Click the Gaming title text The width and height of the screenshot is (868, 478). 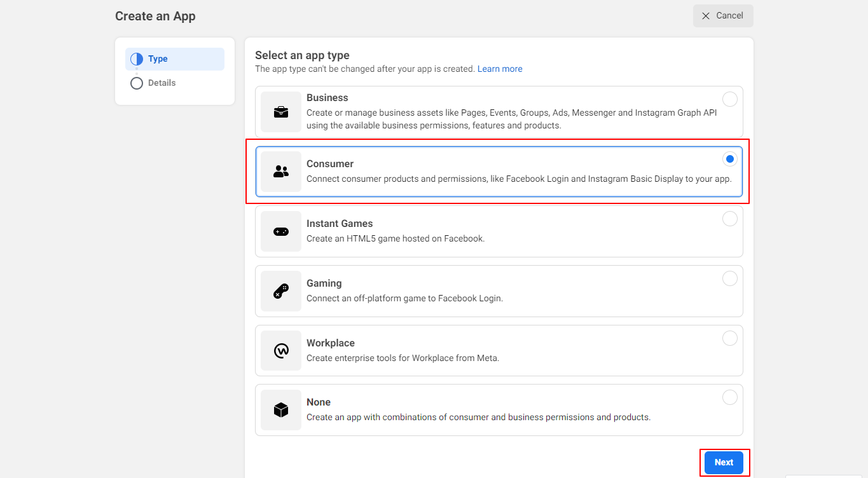click(324, 283)
